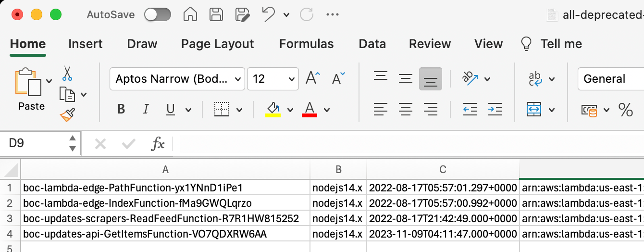The height and width of the screenshot is (252, 644).
Task: Click the Select All corner triangle
Action: [x=11, y=169]
